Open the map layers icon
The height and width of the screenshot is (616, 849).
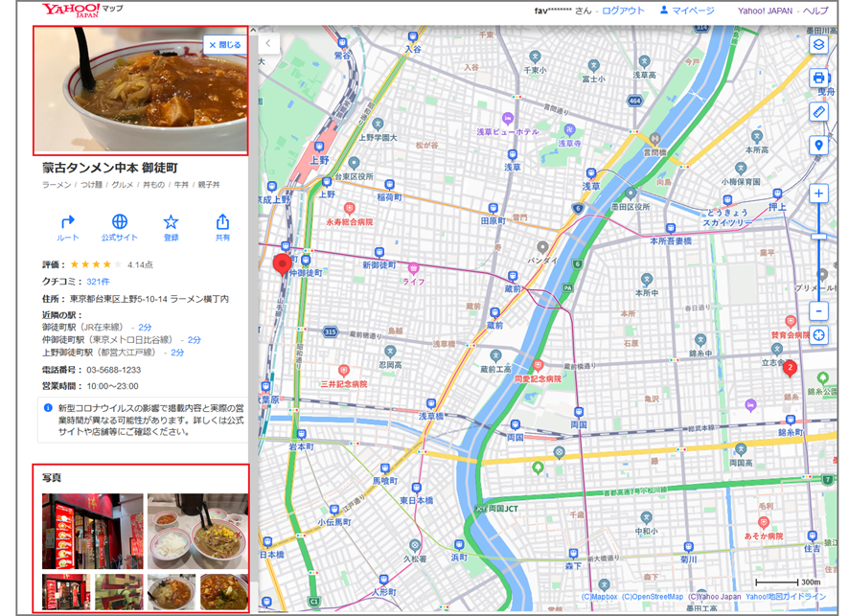pyautogui.click(x=818, y=45)
